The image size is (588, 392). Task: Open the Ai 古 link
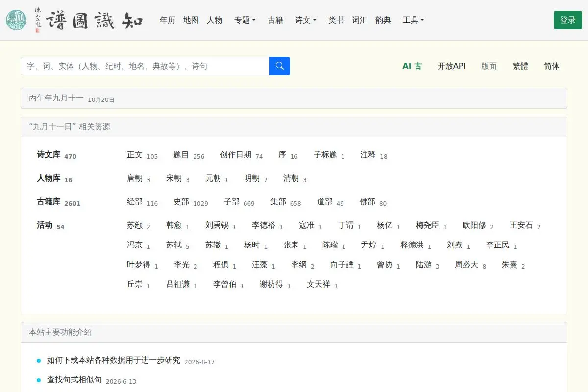coord(412,66)
